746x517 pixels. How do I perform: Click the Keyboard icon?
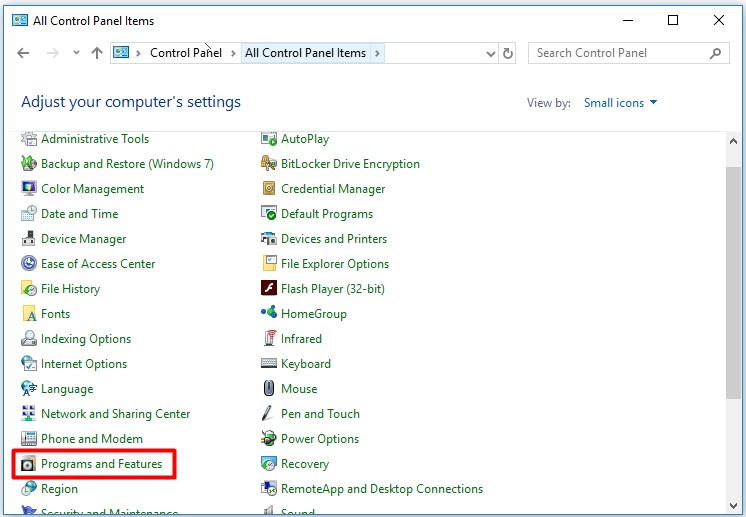coord(269,364)
